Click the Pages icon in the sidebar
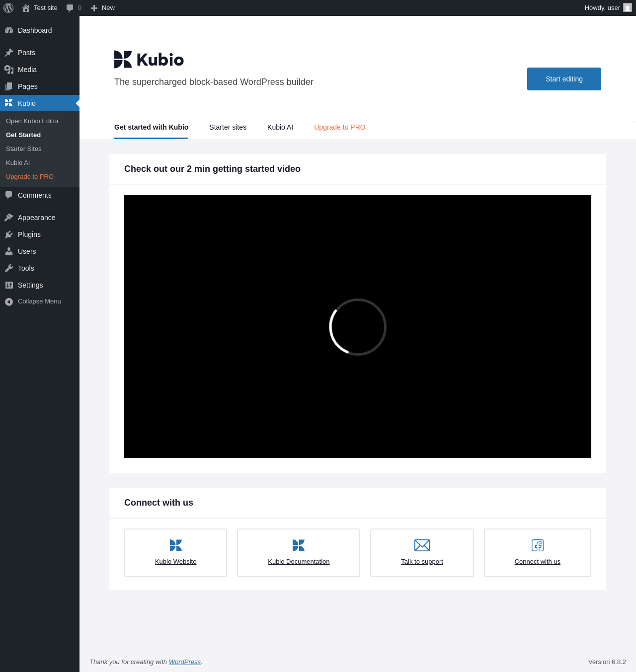This screenshot has width=636, height=672. pos(9,86)
